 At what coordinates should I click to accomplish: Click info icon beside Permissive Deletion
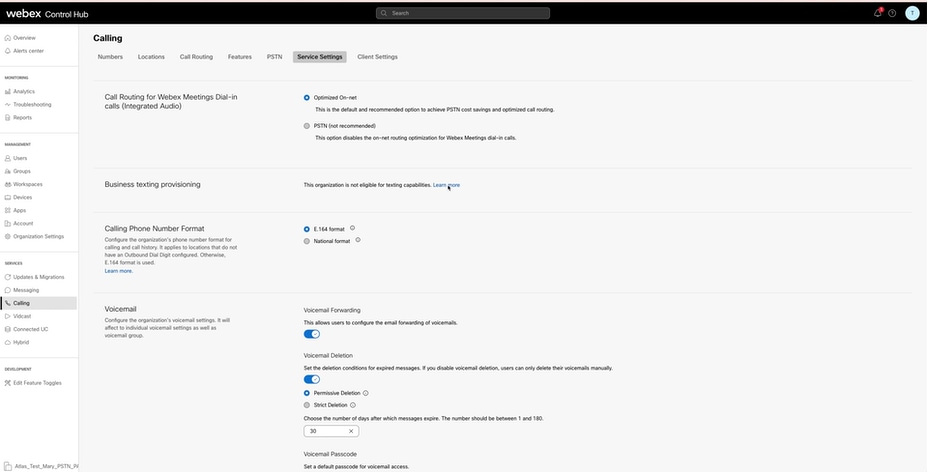coord(366,393)
